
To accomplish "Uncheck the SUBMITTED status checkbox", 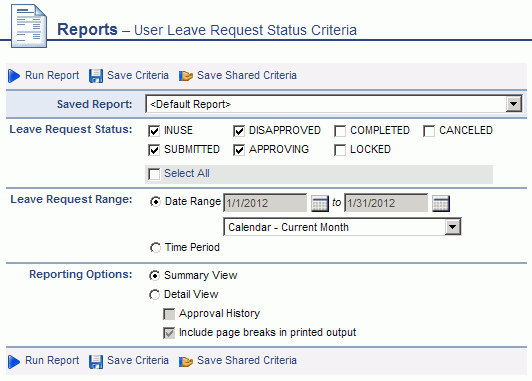I will (154, 150).
